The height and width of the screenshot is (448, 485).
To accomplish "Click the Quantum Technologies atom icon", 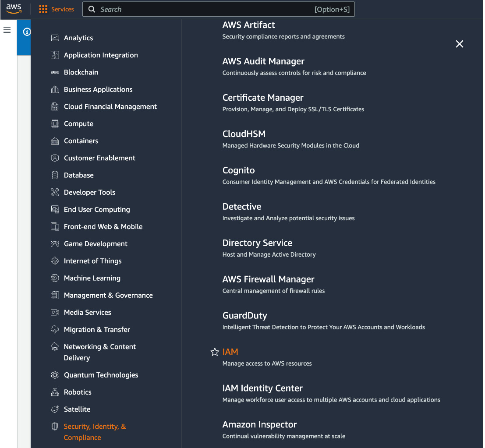I will pos(55,375).
